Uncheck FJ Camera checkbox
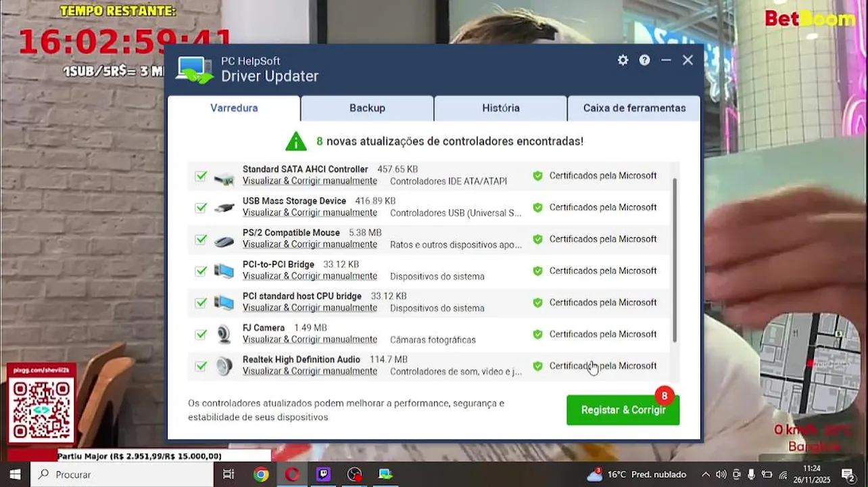This screenshot has width=868, height=487. [x=201, y=334]
